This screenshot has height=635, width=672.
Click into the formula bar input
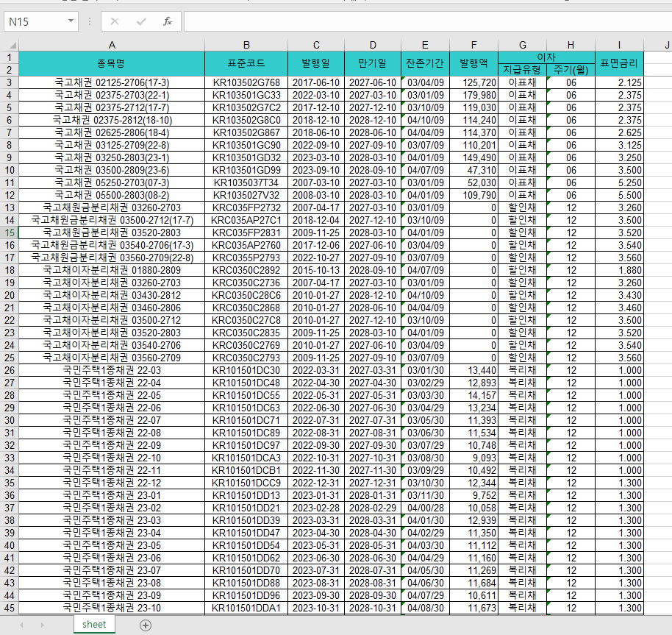coord(428,21)
